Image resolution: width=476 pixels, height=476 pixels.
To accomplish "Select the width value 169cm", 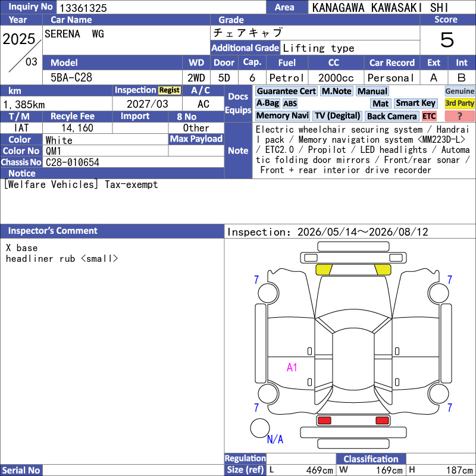I will coord(390,470).
